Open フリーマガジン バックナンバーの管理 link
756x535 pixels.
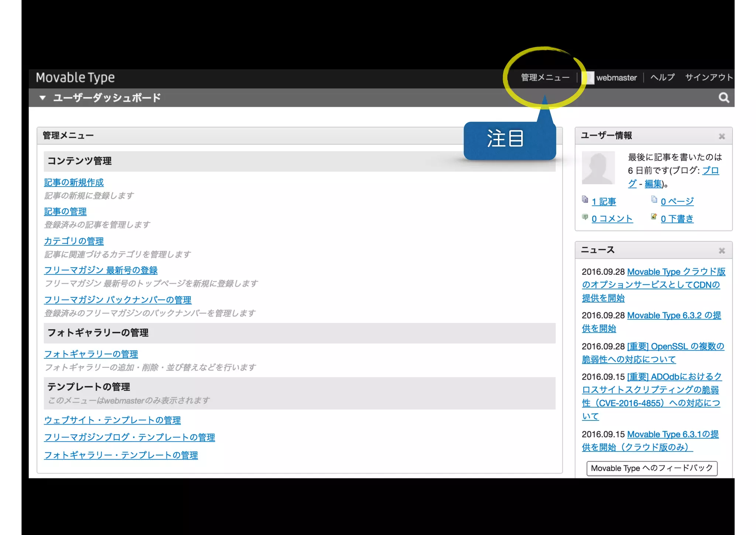[118, 300]
